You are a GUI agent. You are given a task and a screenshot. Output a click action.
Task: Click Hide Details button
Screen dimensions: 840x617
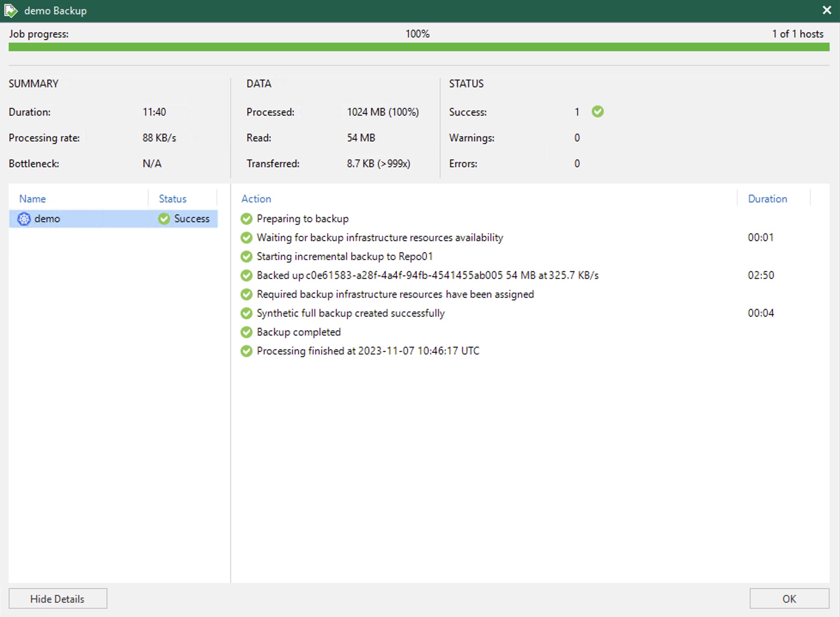click(58, 599)
